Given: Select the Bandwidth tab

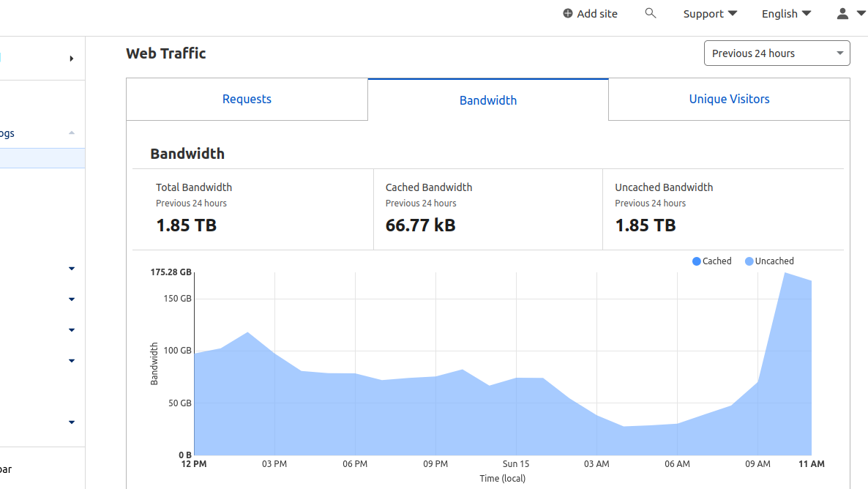Looking at the screenshot, I should click(x=487, y=100).
